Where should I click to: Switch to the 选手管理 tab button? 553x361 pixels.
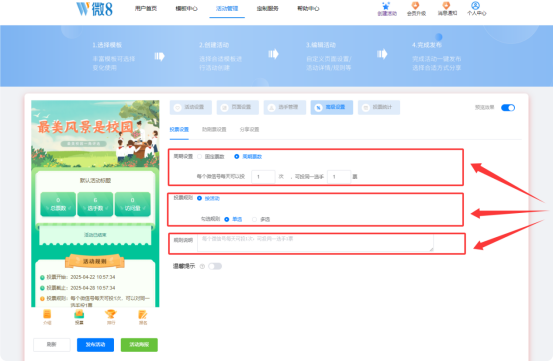pos(285,107)
